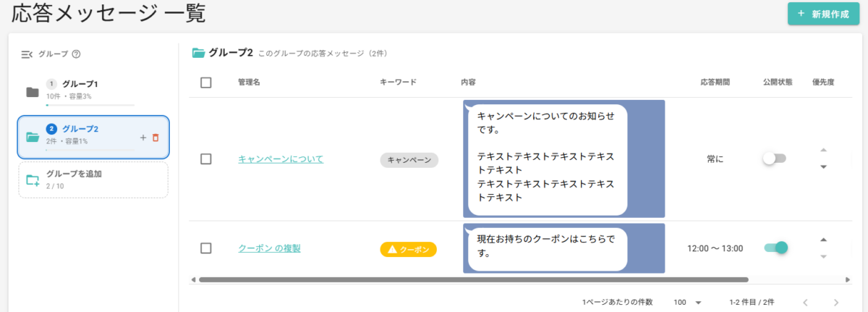Click グループを追加 to add a group
Image resolution: width=868 pixels, height=312 pixels.
[x=93, y=180]
